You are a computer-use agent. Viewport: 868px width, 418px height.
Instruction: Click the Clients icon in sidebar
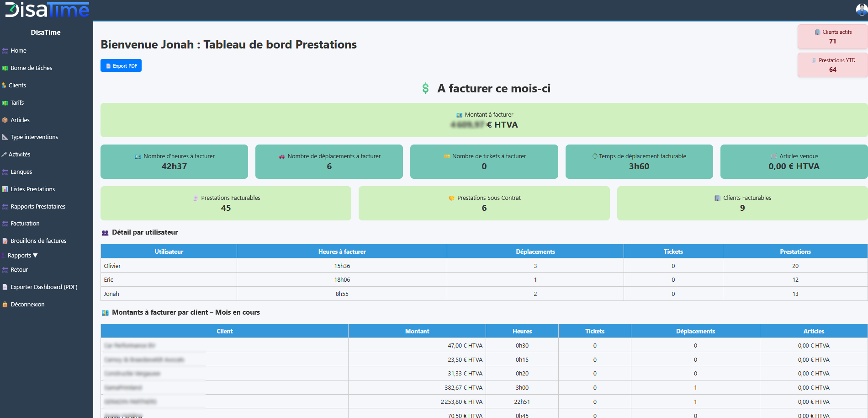[x=4, y=86]
